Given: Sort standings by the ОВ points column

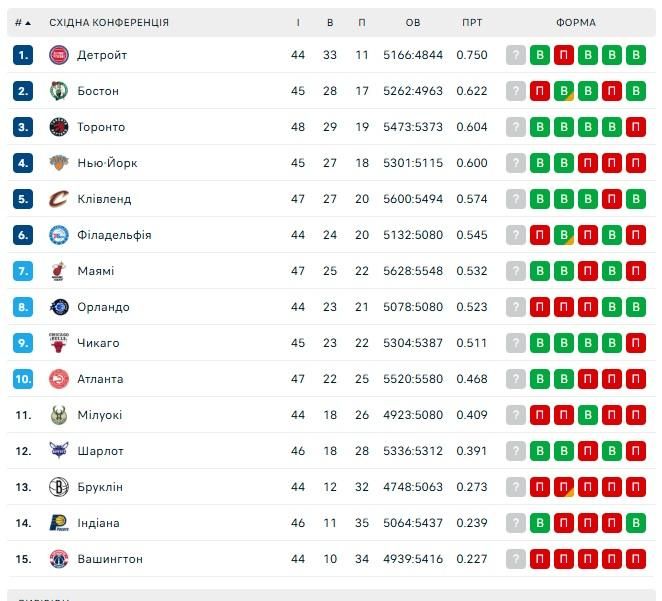Looking at the screenshot, I should point(413,22).
